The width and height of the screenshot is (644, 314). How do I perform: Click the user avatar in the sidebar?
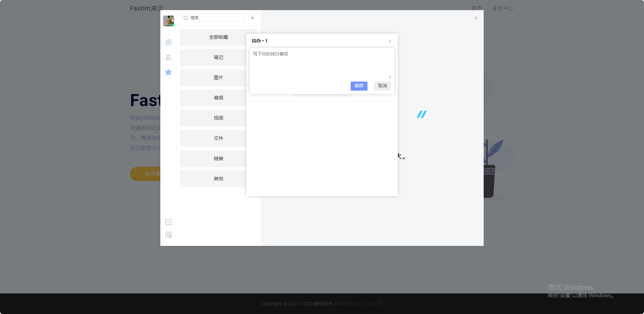[168, 21]
